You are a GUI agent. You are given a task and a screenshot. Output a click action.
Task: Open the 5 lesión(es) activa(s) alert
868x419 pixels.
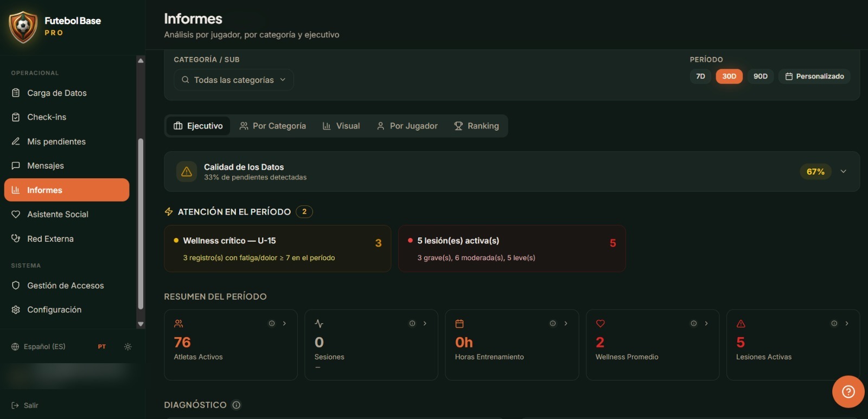512,249
